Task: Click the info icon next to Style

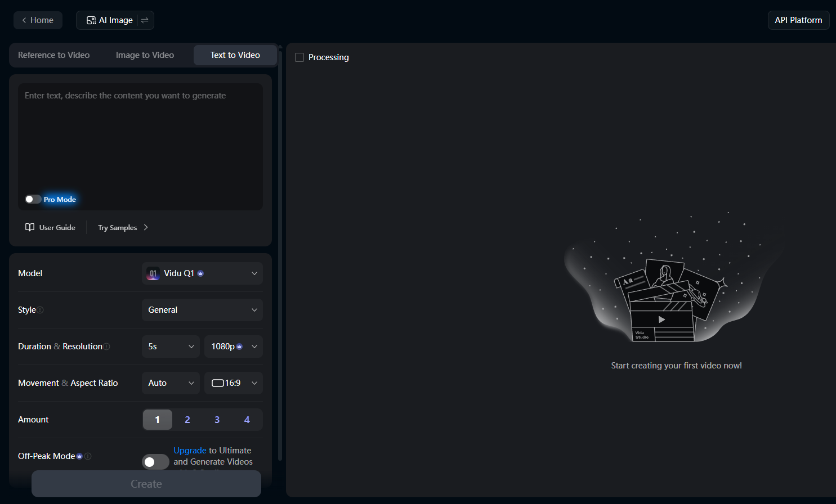Action: (x=41, y=310)
